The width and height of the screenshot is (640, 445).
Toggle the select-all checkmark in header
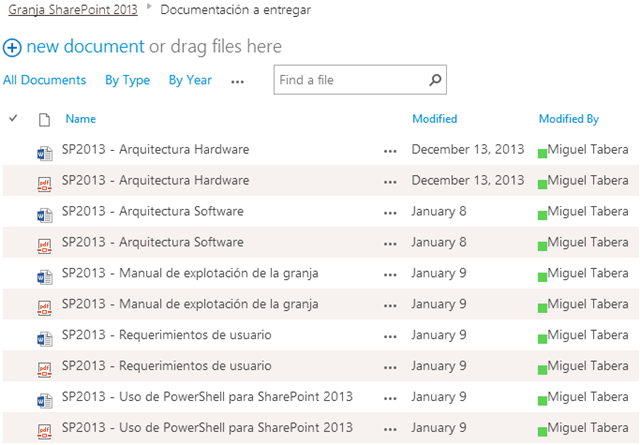pyautogui.click(x=13, y=118)
